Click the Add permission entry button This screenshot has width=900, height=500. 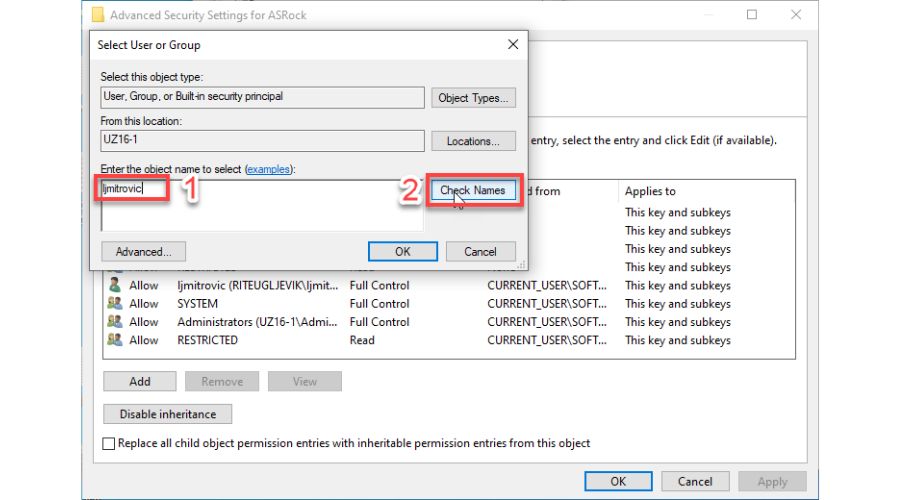139,381
